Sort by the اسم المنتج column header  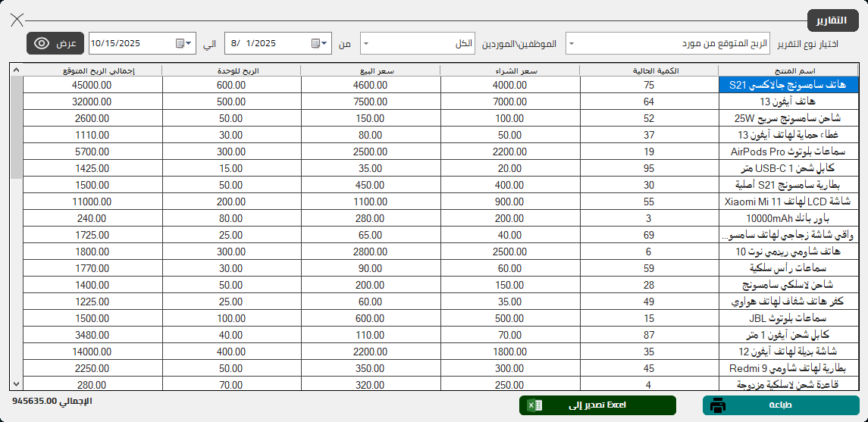tap(788, 70)
